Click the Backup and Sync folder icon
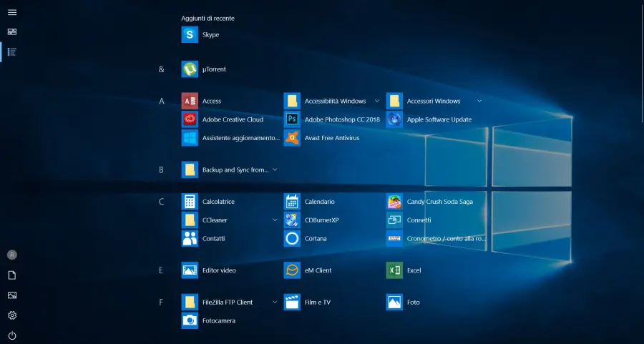 point(190,169)
